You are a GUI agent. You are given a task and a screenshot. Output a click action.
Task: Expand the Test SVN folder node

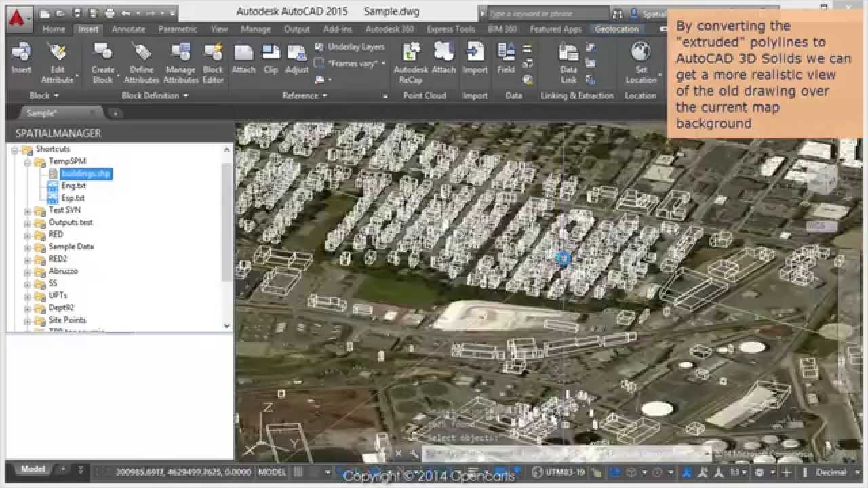click(28, 210)
